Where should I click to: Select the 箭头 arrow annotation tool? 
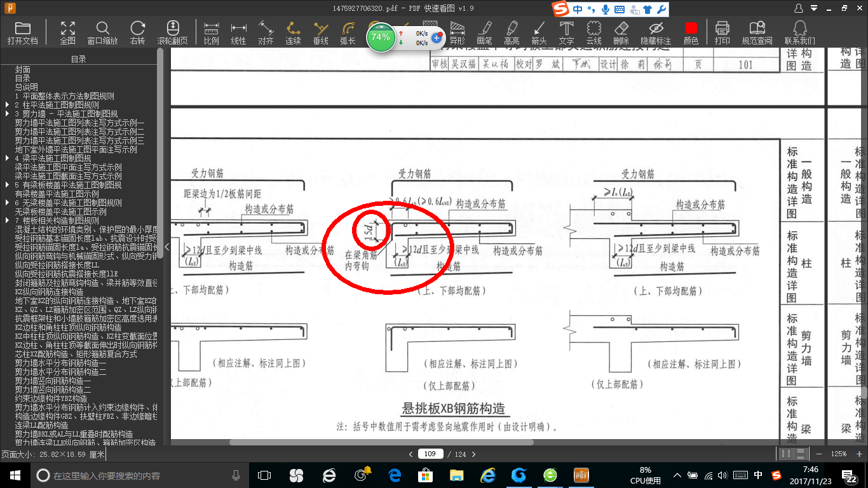tap(539, 33)
